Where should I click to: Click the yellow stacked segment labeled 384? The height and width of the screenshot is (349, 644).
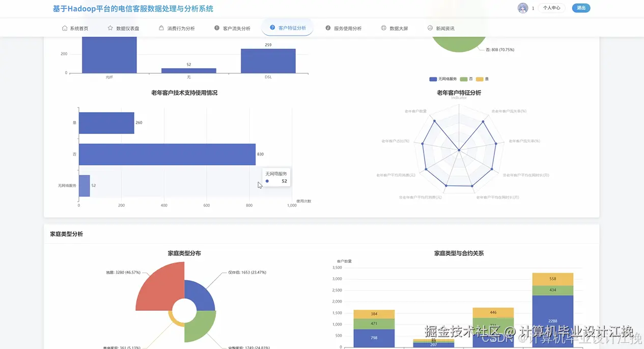click(374, 314)
